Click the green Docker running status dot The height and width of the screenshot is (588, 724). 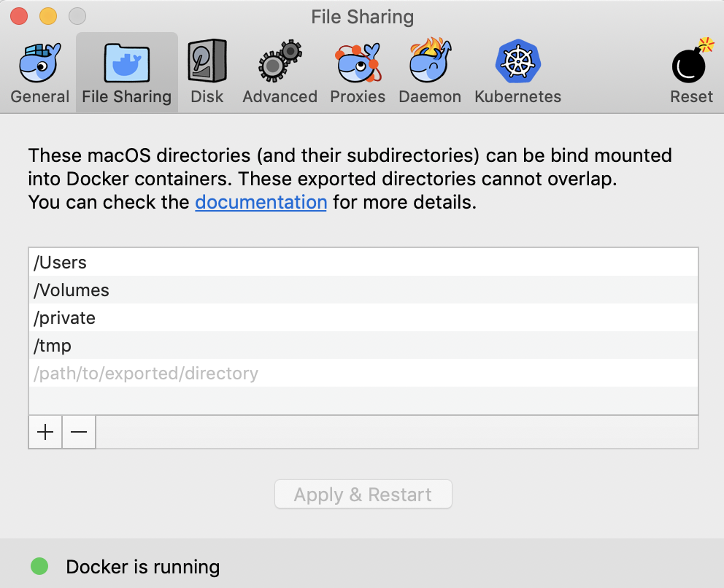coord(40,566)
